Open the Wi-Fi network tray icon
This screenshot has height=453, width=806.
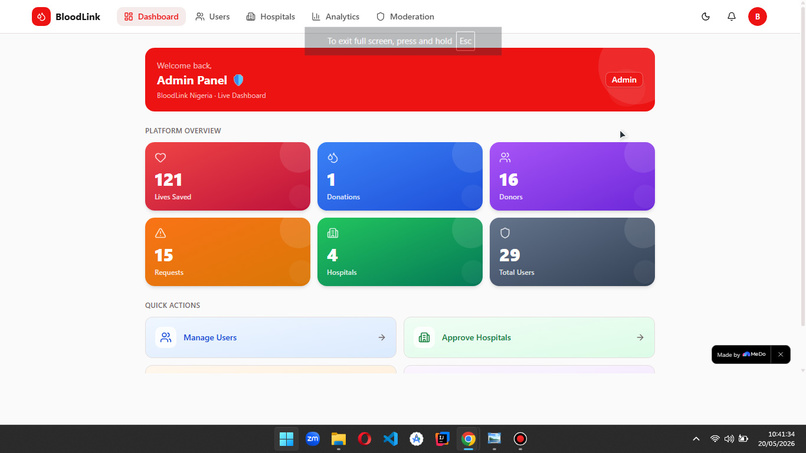[715, 439]
